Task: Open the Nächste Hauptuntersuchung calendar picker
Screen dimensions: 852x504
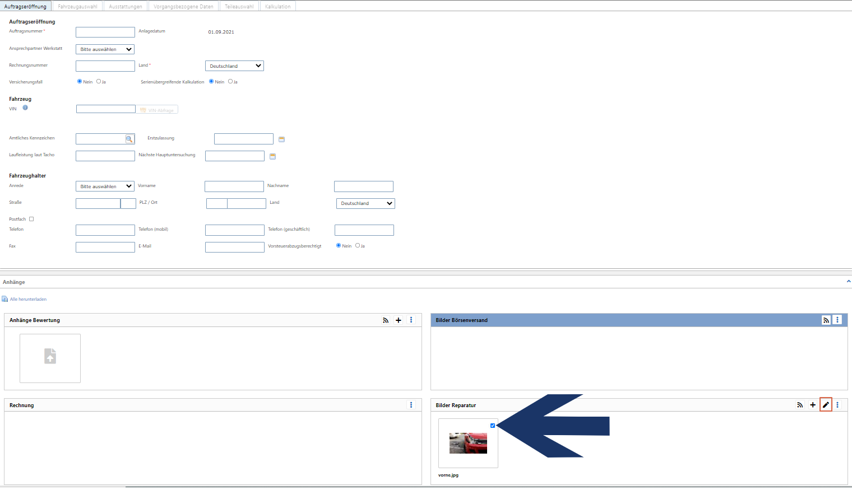Action: pyautogui.click(x=272, y=156)
